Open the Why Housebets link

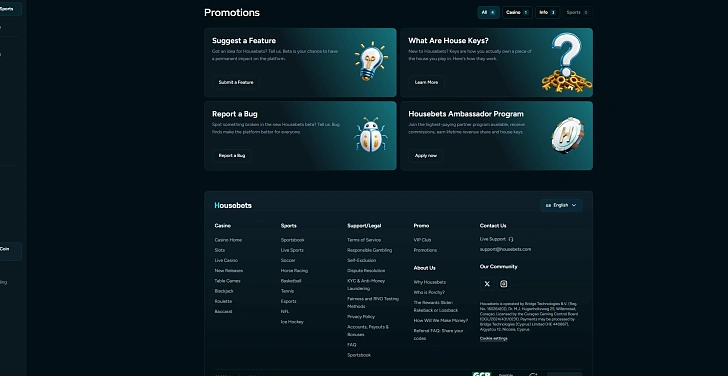tap(429, 282)
